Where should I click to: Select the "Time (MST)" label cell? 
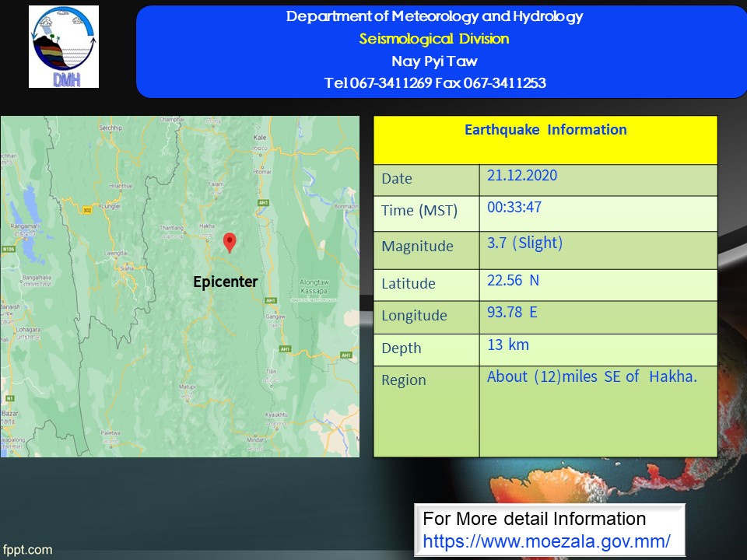(426, 213)
